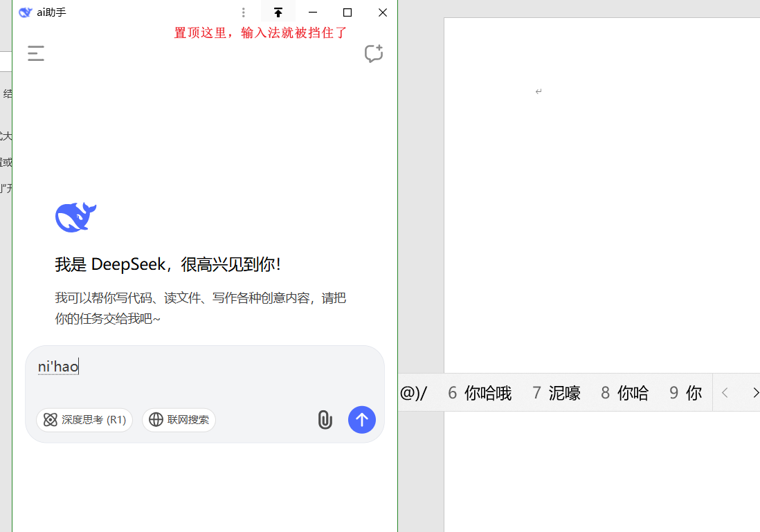Send the message with the blue arrow button
This screenshot has width=760, height=532.
[361, 420]
